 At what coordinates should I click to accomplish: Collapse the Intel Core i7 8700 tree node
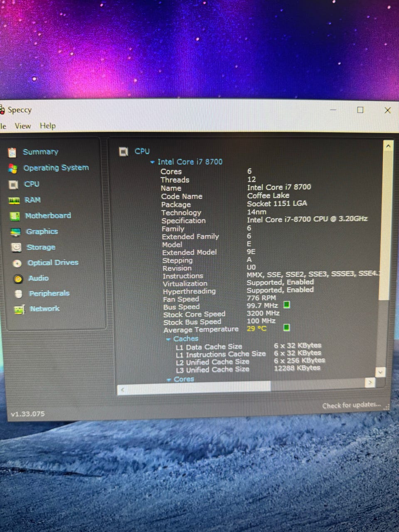[153, 162]
